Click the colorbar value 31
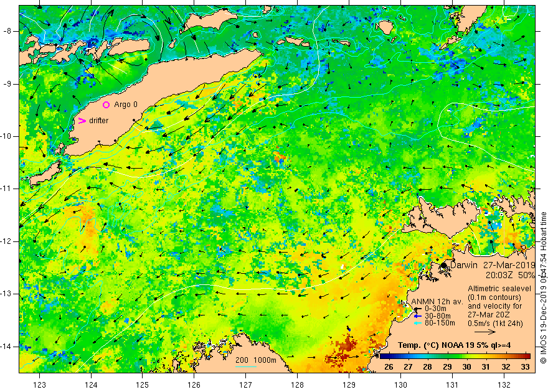This screenshot has width=548, height=392. pos(486,367)
